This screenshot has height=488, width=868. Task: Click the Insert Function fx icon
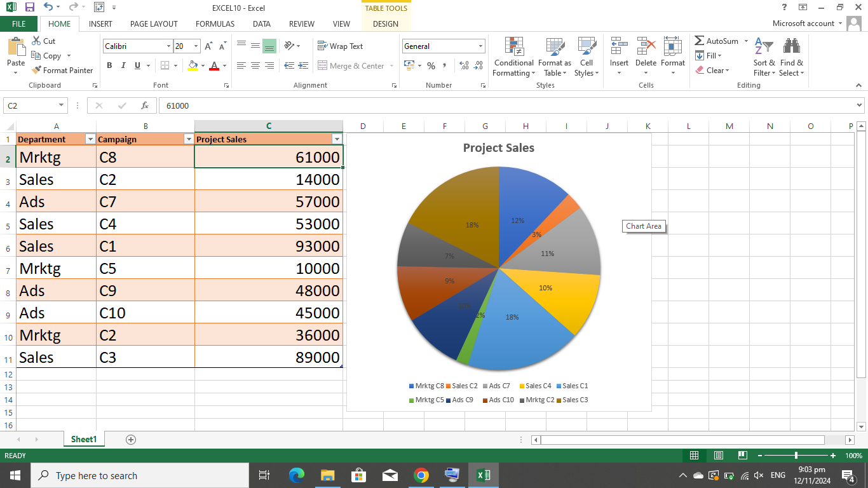coord(145,105)
